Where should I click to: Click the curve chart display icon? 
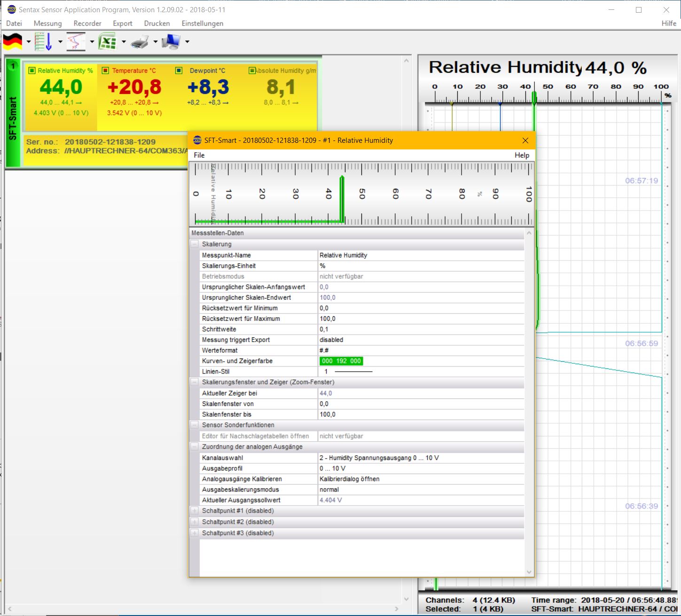click(75, 41)
